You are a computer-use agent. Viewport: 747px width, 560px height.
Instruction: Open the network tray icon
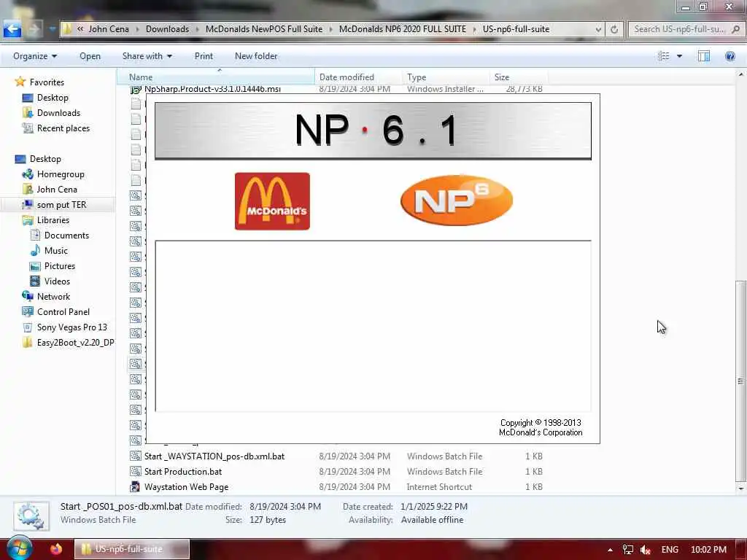[628, 550]
